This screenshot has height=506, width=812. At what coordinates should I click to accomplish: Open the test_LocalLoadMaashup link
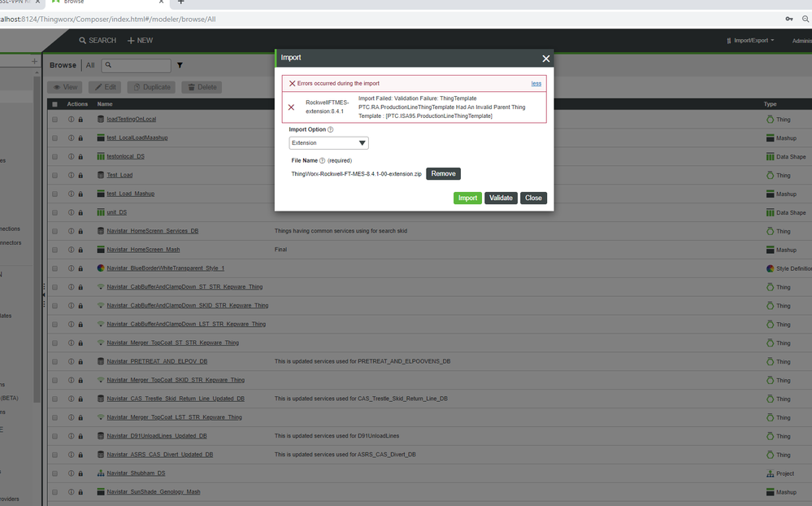point(137,138)
